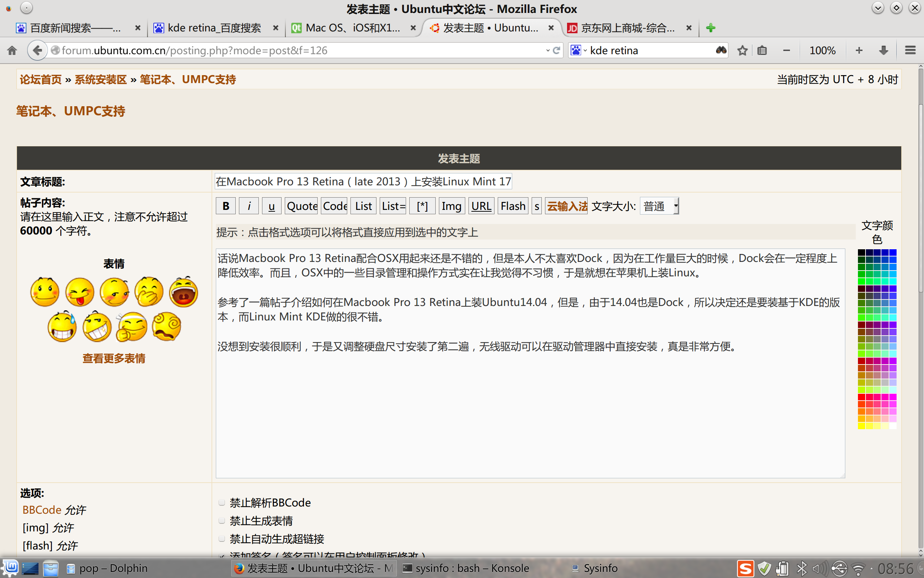
Task: Go back with the back arrow
Action: (37, 50)
